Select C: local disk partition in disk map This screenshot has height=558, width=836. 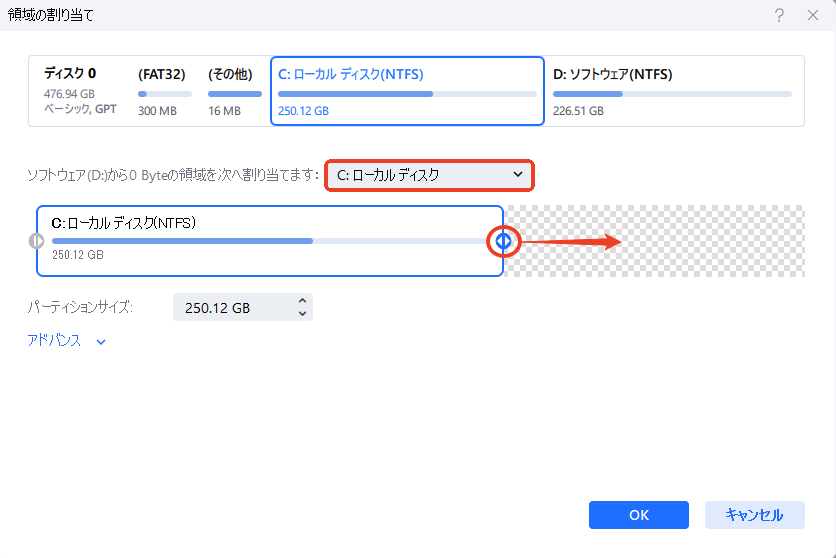[x=407, y=91]
